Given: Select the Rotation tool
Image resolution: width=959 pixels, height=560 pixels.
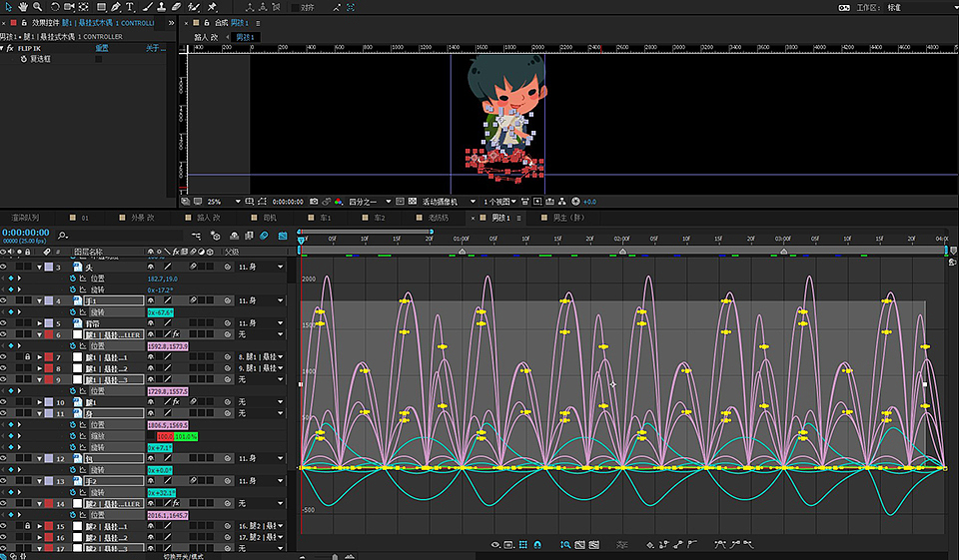Looking at the screenshot, I should pyautogui.click(x=54, y=7).
